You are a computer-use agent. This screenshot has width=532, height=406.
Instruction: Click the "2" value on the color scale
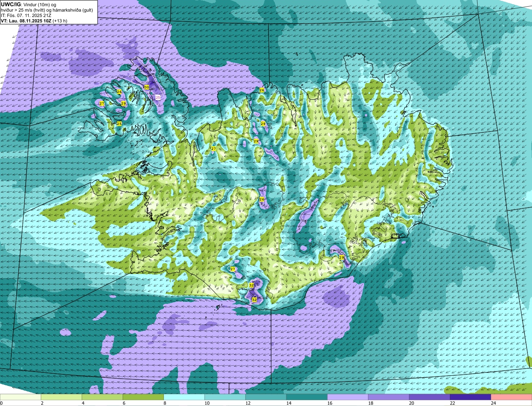(x=42, y=403)
